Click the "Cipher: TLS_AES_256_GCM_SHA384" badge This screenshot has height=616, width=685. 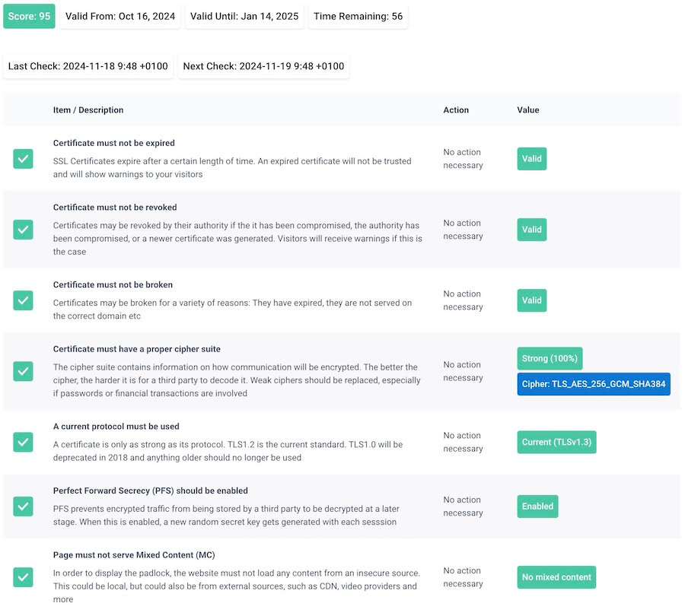(593, 384)
